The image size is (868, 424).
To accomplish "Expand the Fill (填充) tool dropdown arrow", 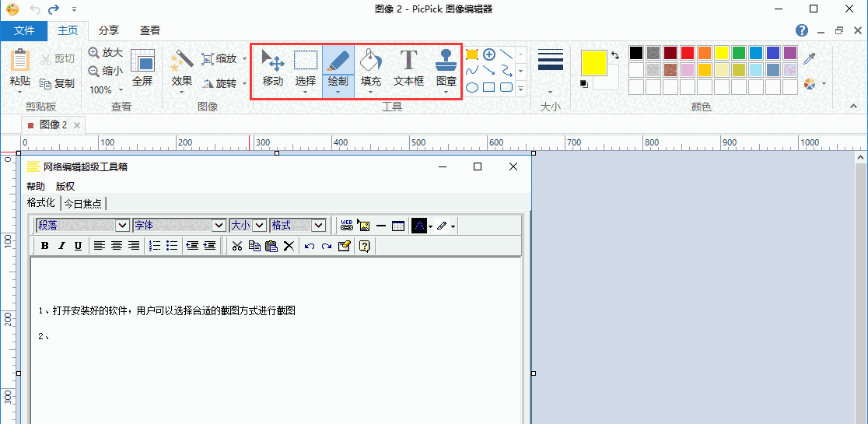I will click(371, 93).
